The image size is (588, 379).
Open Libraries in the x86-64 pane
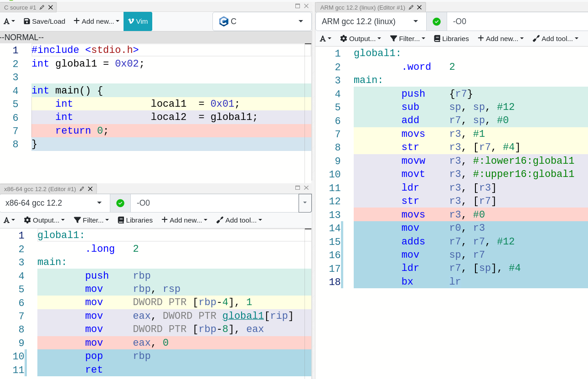pos(135,220)
